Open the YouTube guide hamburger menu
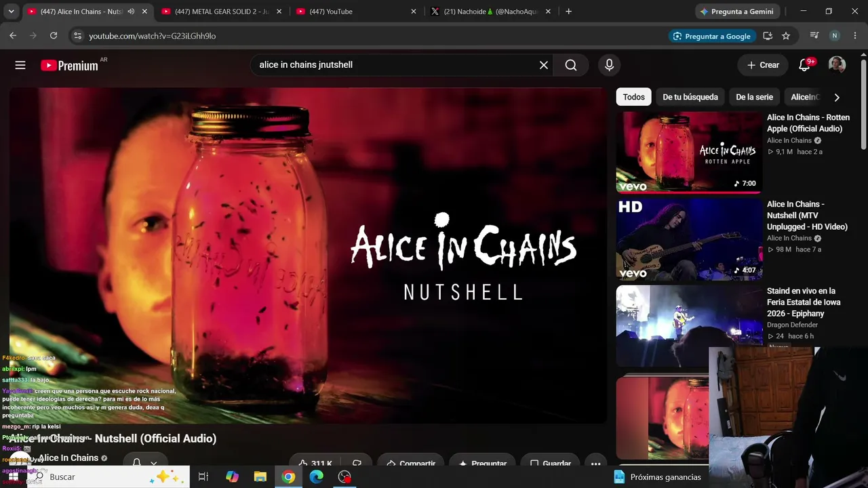This screenshot has width=868, height=488. pos(20,65)
